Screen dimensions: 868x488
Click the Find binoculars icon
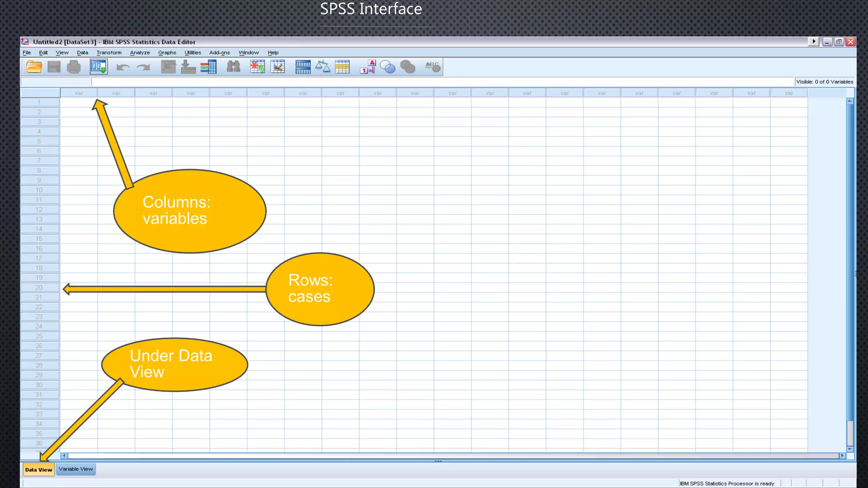point(234,67)
